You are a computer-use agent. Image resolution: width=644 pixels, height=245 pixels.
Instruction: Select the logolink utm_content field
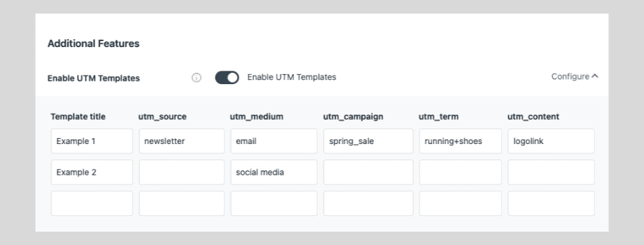[551, 141]
